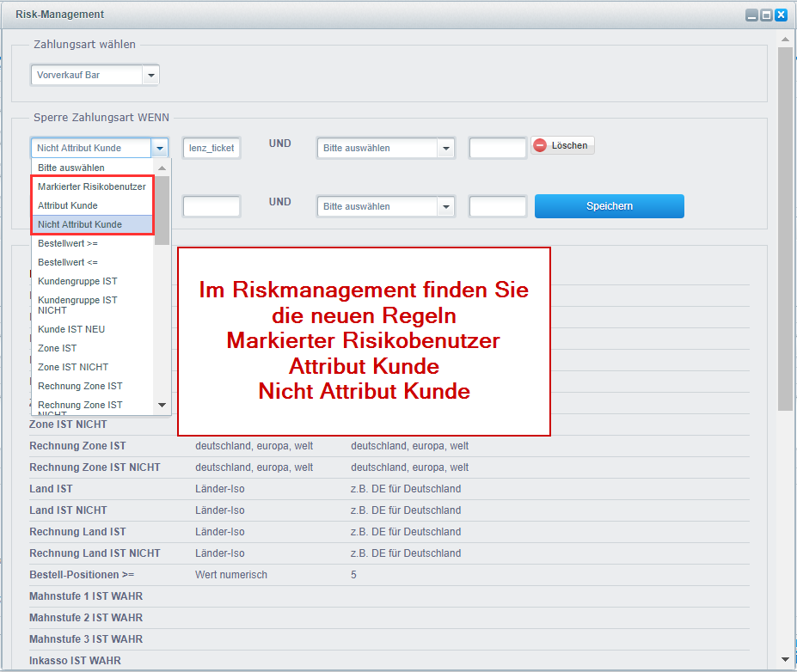Image resolution: width=797 pixels, height=672 pixels.
Task: Click dropdown list scroll-down arrow
Action: click(162, 405)
